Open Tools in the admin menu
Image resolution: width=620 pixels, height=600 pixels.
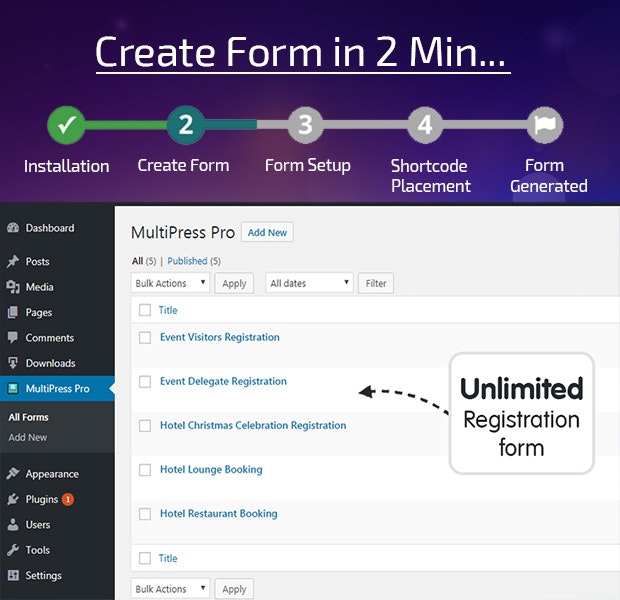tap(38, 550)
